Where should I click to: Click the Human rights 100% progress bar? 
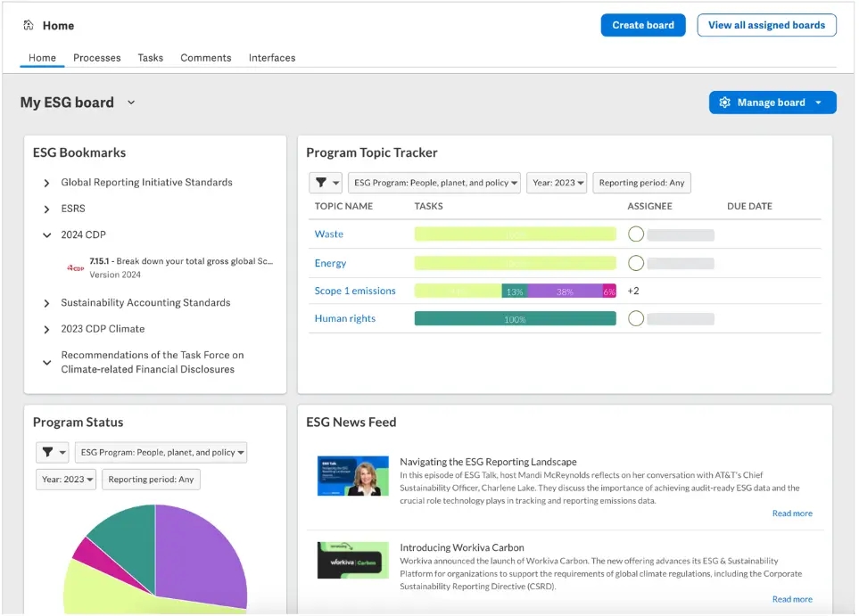point(515,318)
